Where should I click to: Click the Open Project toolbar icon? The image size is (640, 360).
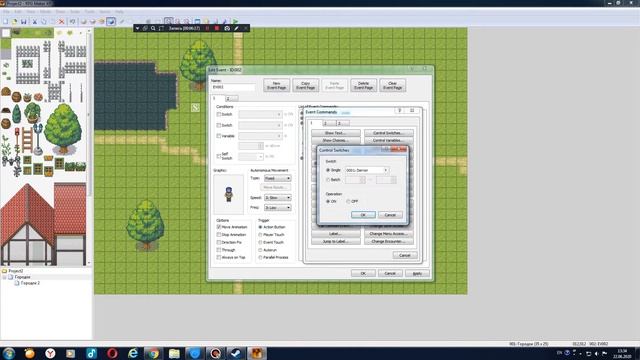tap(15, 22)
